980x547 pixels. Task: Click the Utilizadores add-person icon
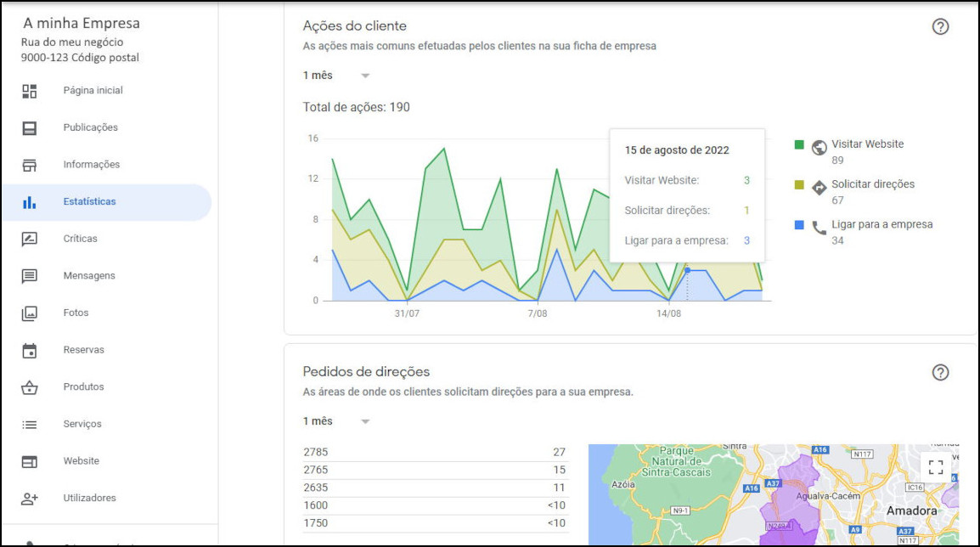(x=30, y=499)
